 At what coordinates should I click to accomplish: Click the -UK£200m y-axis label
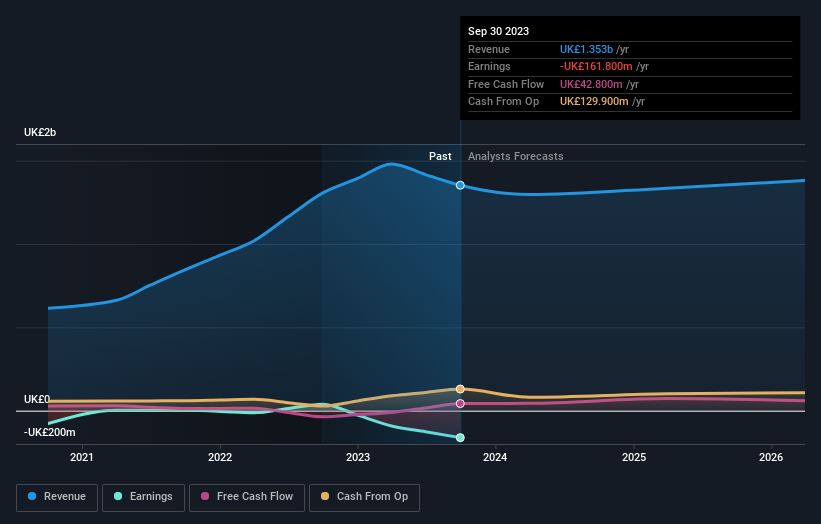50,432
